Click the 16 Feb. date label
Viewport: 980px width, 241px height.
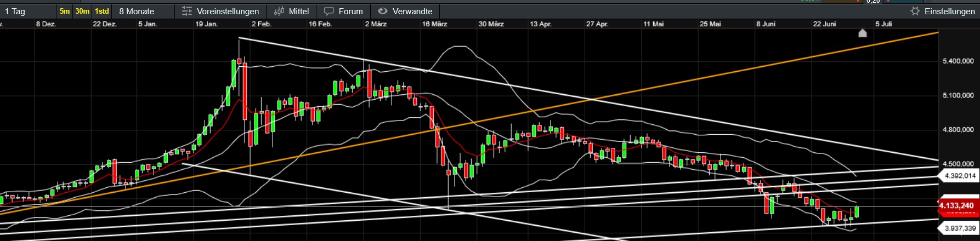tap(320, 24)
